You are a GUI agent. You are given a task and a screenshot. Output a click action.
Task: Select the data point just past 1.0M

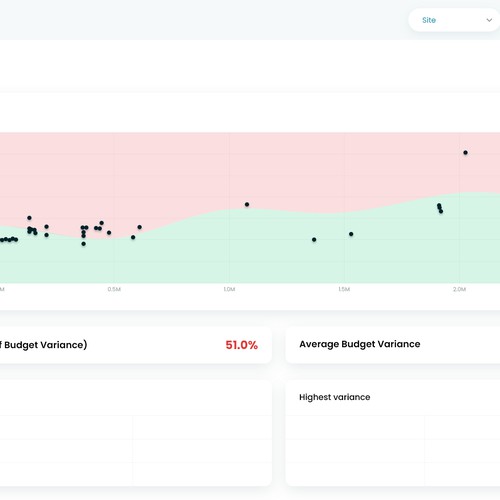247,204
